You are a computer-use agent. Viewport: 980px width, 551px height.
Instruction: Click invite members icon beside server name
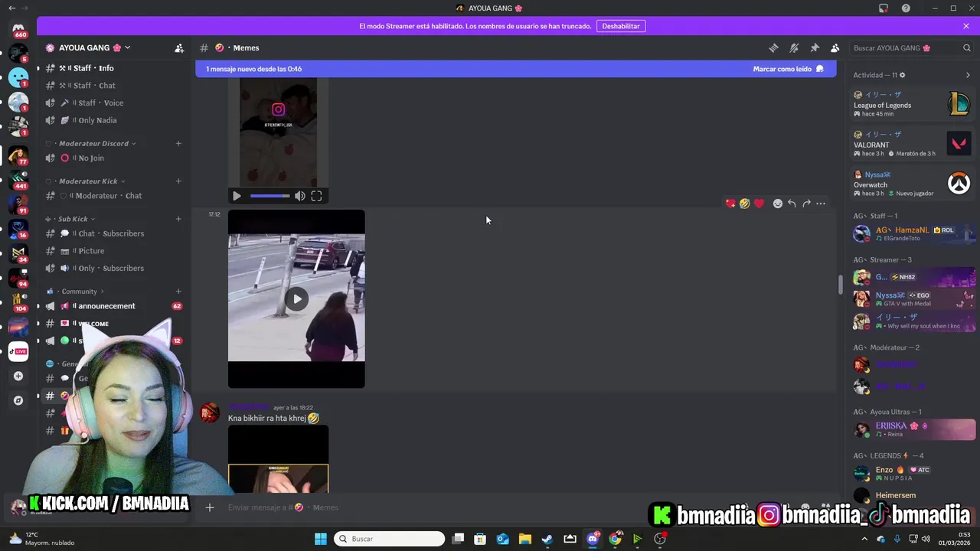(x=179, y=47)
